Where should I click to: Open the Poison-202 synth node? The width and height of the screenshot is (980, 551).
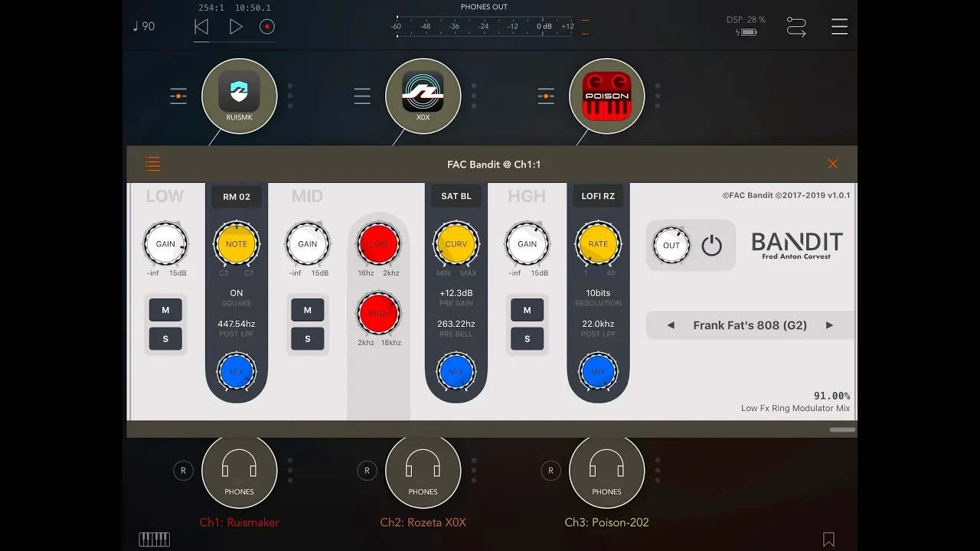click(x=606, y=96)
